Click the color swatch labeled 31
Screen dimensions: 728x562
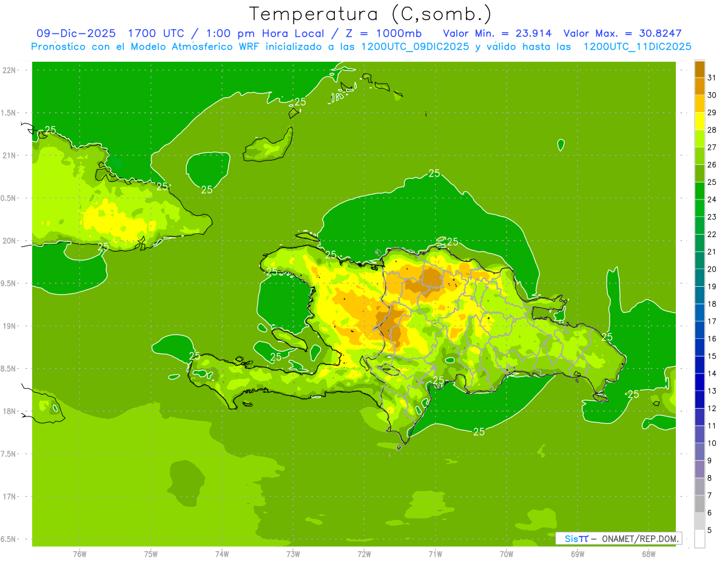click(699, 69)
